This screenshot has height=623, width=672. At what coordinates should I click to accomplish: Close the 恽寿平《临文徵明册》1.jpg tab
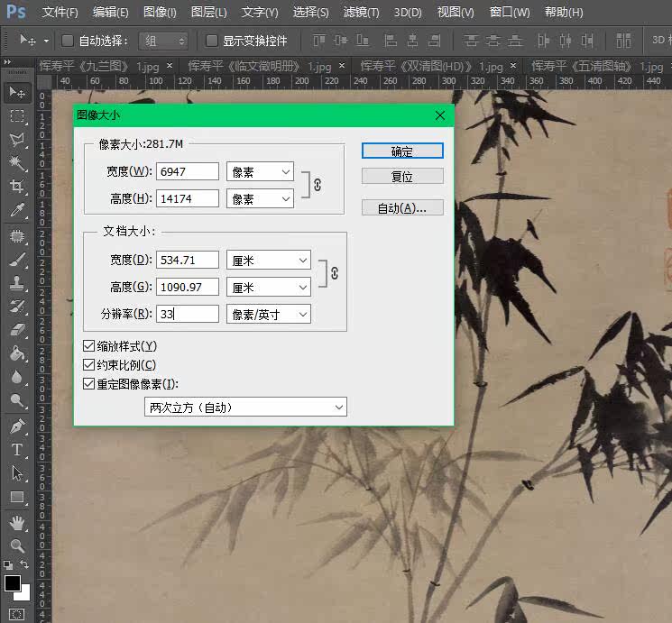pos(342,65)
